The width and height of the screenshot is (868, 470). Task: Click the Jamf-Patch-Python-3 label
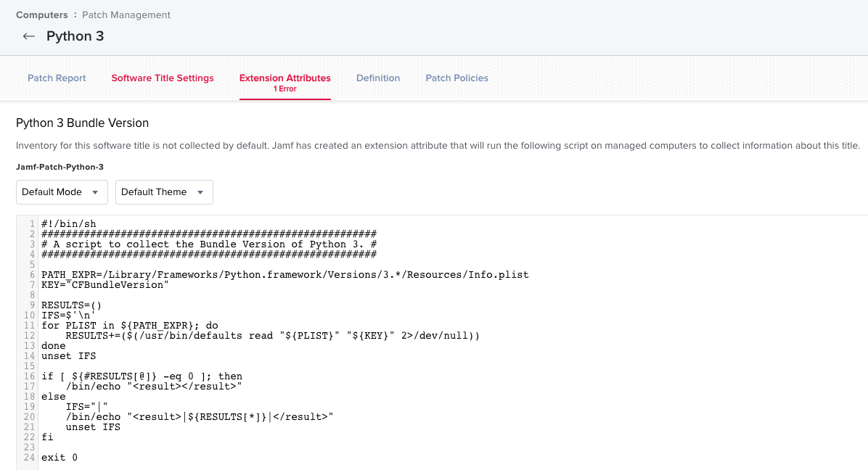point(60,167)
